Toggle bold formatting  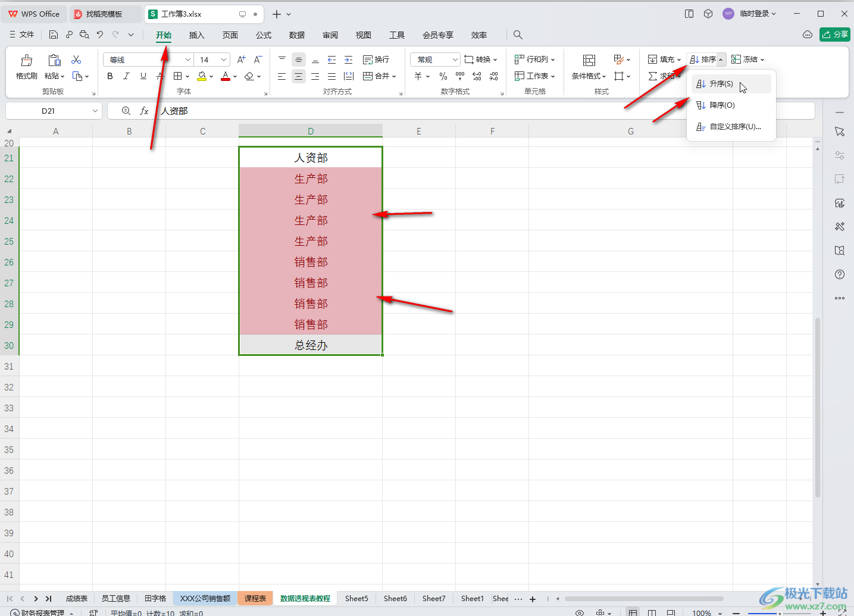click(x=110, y=76)
